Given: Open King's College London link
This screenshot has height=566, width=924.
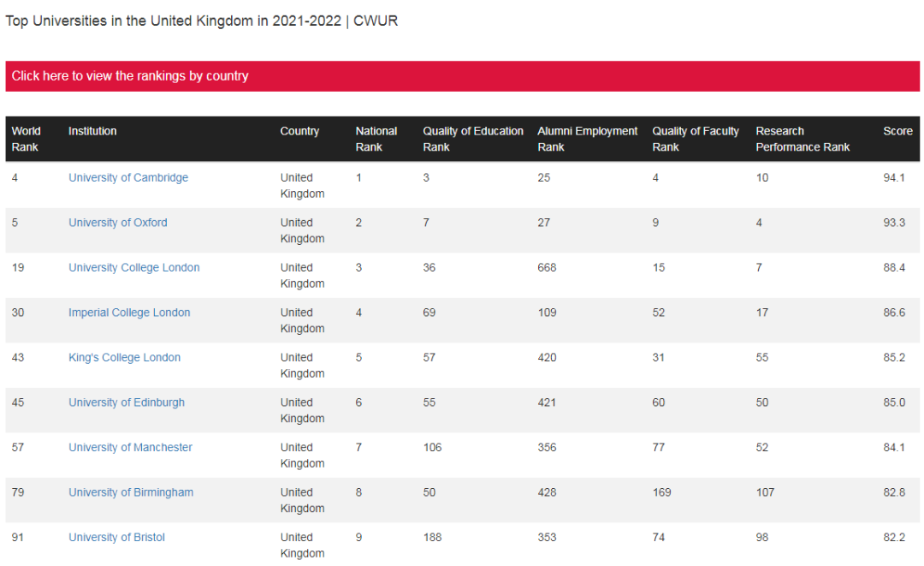Looking at the screenshot, I should click(124, 357).
